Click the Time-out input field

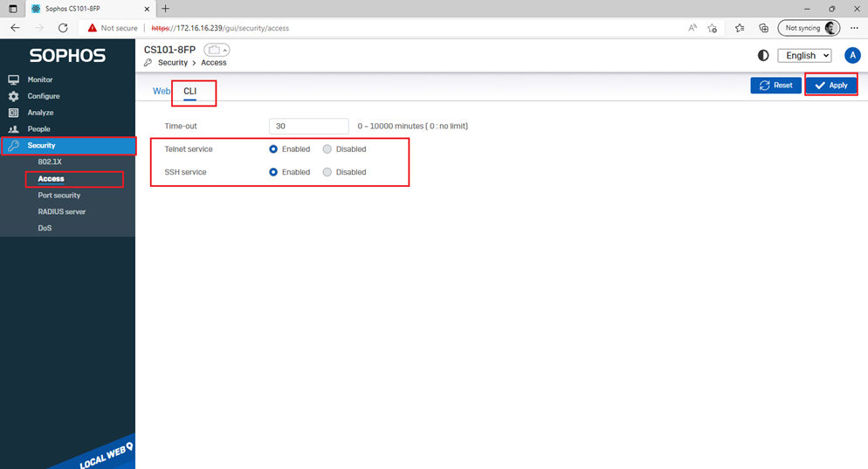pos(308,127)
